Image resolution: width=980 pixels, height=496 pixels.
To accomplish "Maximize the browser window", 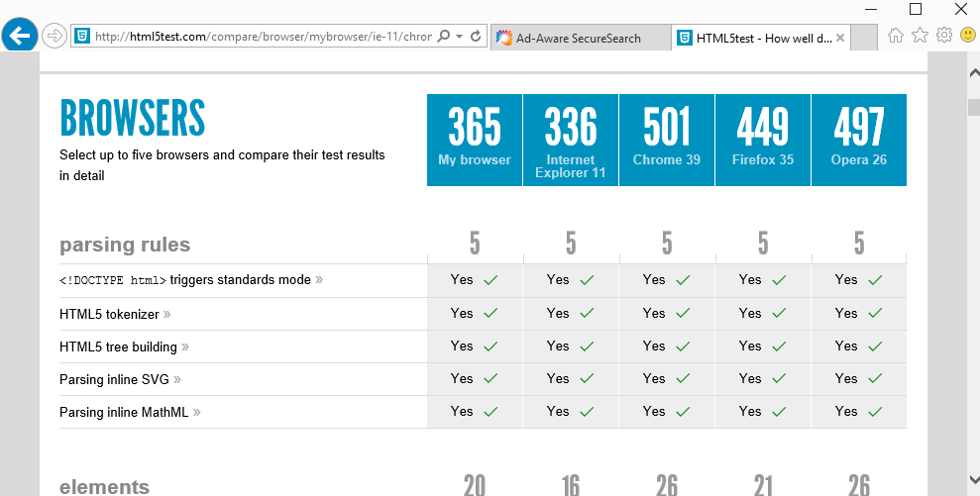I will pyautogui.click(x=915, y=9).
